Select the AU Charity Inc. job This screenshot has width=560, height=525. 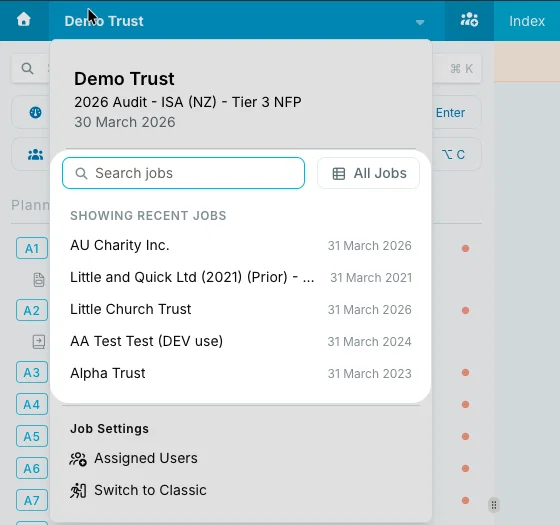[241, 245]
